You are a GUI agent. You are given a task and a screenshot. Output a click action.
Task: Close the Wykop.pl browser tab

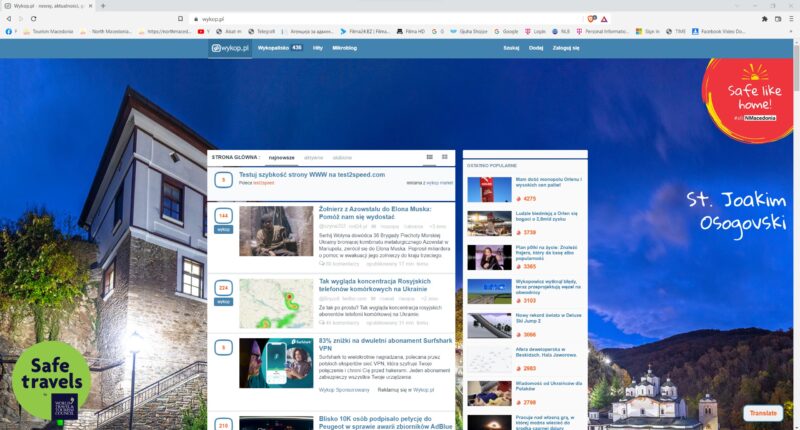pyautogui.click(x=90, y=6)
